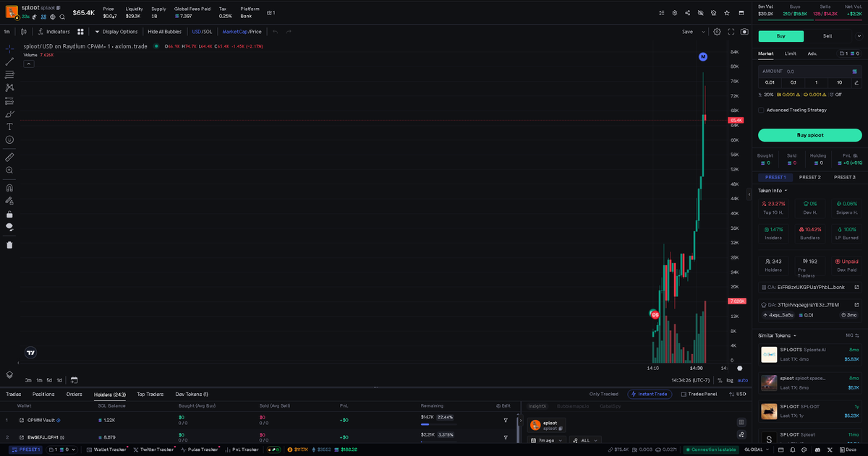Hide All Bubbles on the chart
This screenshot has height=456, width=868.
coord(164,32)
